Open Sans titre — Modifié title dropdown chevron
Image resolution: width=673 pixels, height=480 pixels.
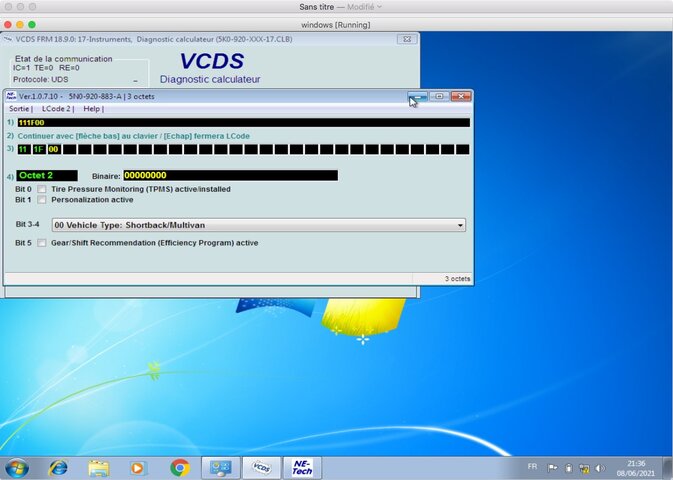point(379,7)
